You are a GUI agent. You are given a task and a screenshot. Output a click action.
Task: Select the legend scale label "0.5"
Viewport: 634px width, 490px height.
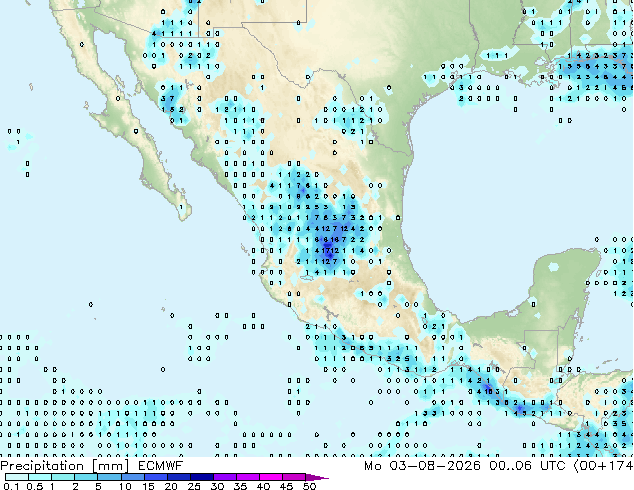point(34,486)
